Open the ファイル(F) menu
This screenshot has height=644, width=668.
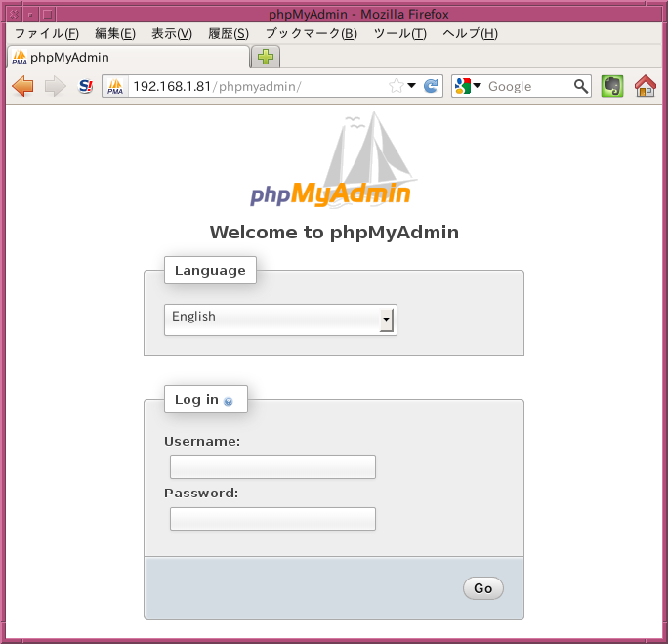point(47,33)
